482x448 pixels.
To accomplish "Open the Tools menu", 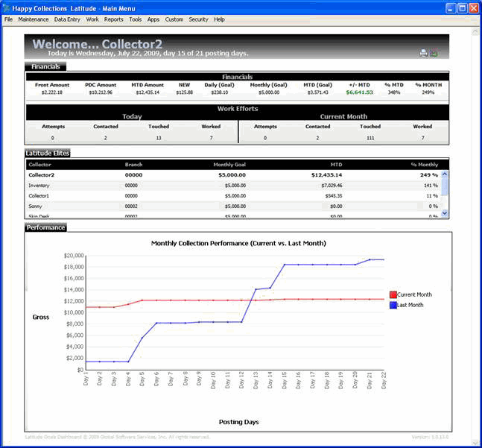I will point(136,19).
